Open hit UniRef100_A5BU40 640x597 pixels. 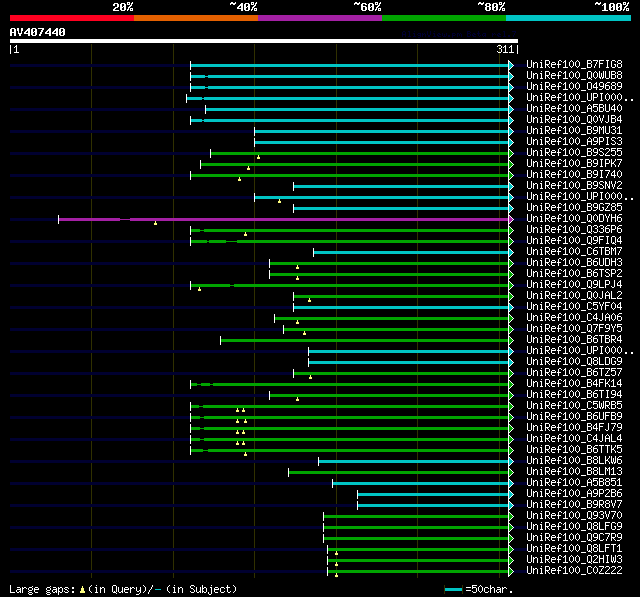coord(574,109)
